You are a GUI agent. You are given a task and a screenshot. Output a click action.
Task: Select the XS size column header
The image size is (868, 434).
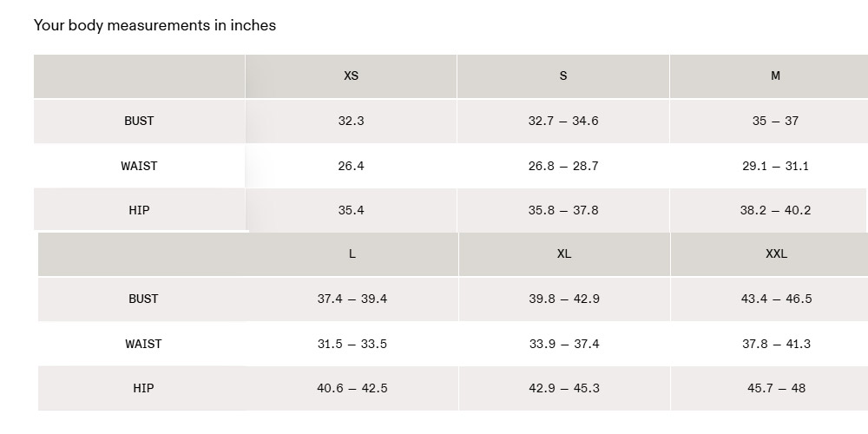[351, 76]
